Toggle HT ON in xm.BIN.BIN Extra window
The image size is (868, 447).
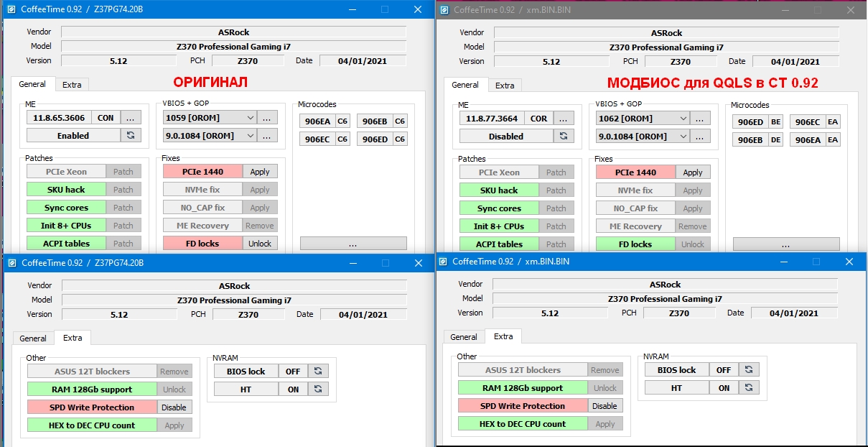724,387
